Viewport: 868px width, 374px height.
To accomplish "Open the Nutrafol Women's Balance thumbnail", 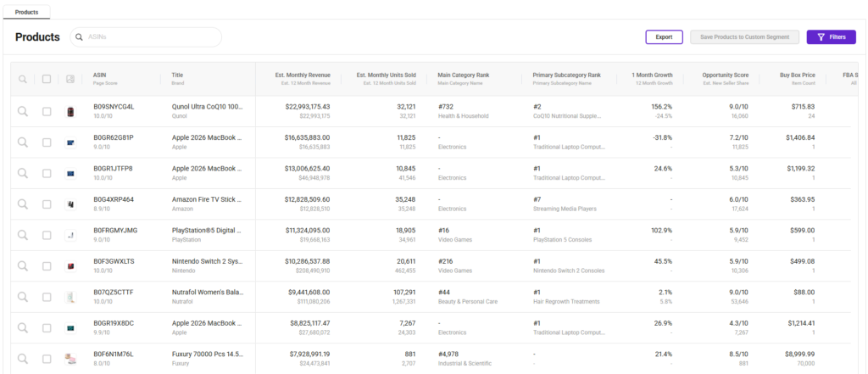I will [70, 298].
